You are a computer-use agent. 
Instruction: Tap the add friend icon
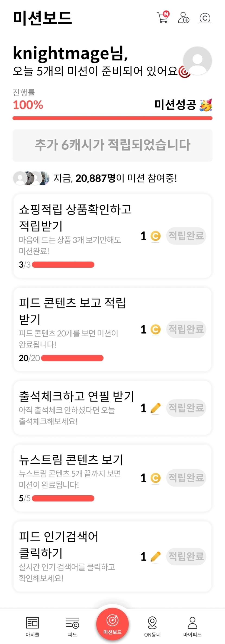tap(184, 18)
